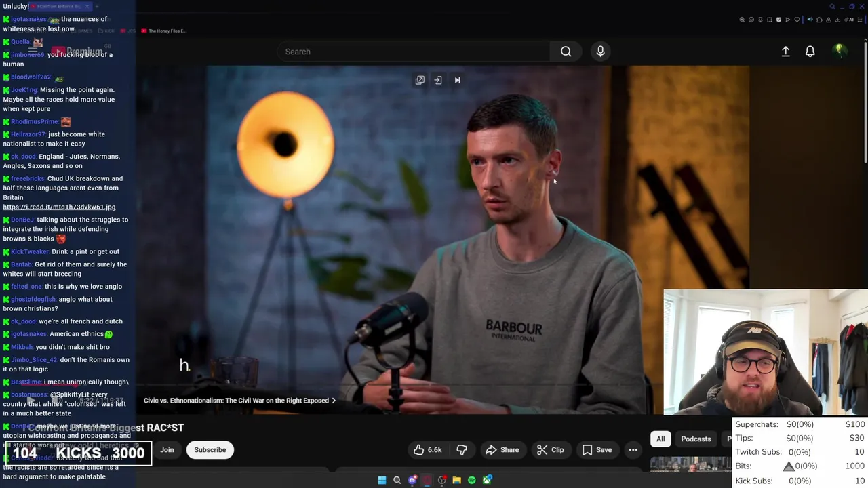Open the browser profile person icon
The height and width of the screenshot is (488, 868).
829,20
